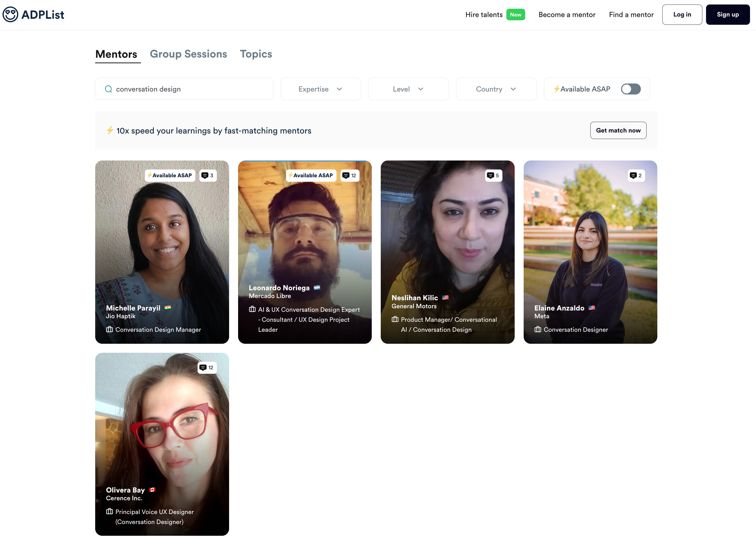Switch to the Group Sessions tab
Image resolution: width=756 pixels, height=546 pixels.
click(188, 54)
